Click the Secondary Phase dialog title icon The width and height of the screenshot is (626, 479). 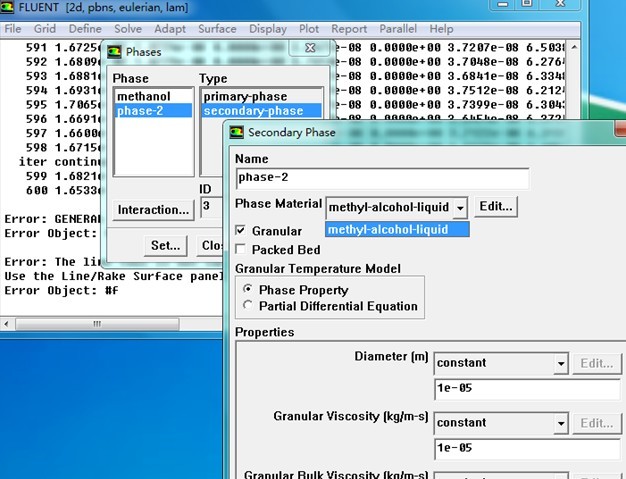pyautogui.click(x=237, y=132)
